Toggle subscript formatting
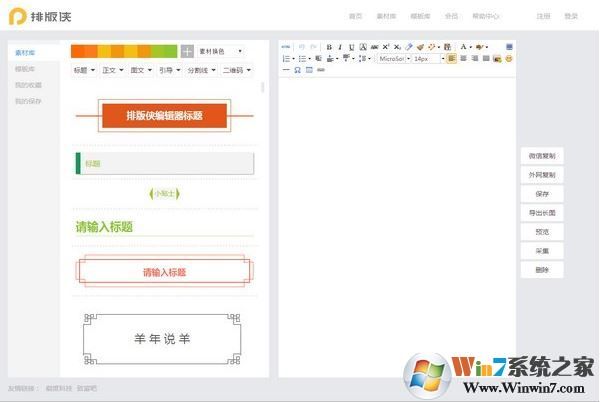The width and height of the screenshot is (601, 402). pos(397,47)
